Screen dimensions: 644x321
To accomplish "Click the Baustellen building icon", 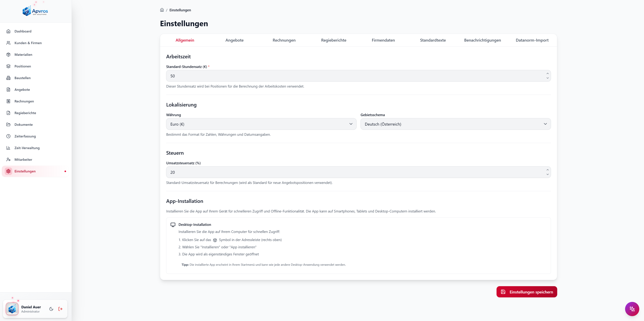I will (x=8, y=78).
